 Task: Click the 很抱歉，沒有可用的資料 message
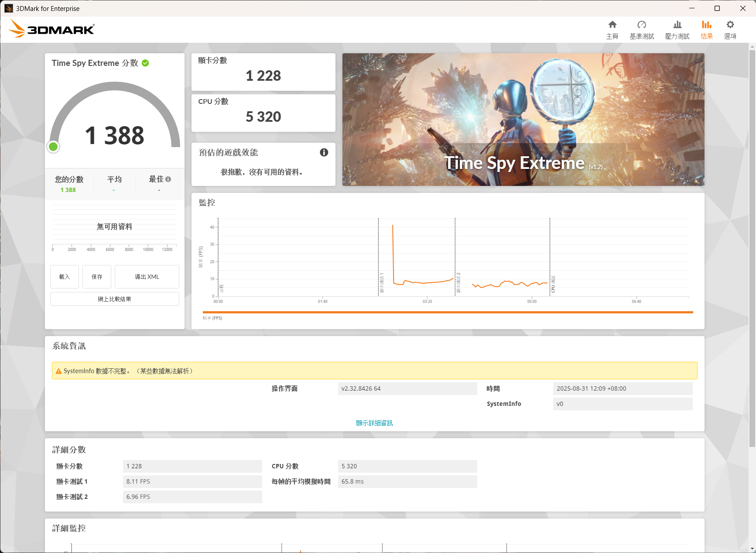262,172
